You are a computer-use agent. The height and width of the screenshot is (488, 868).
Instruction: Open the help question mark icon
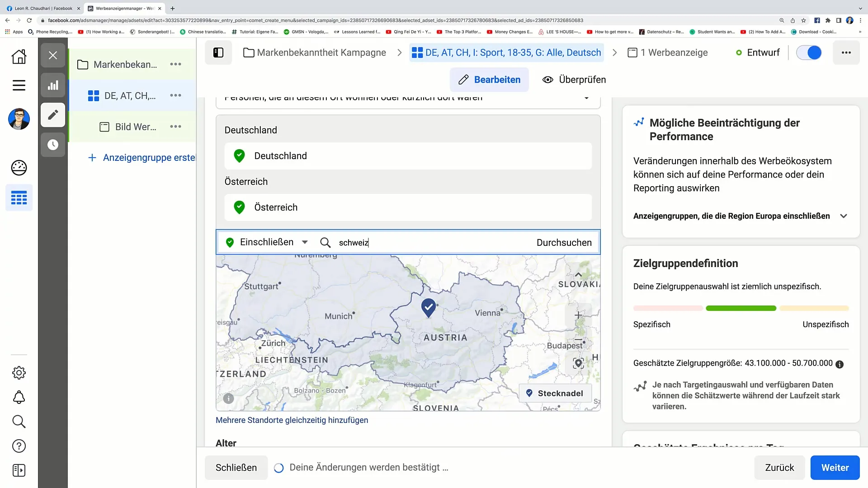(19, 446)
